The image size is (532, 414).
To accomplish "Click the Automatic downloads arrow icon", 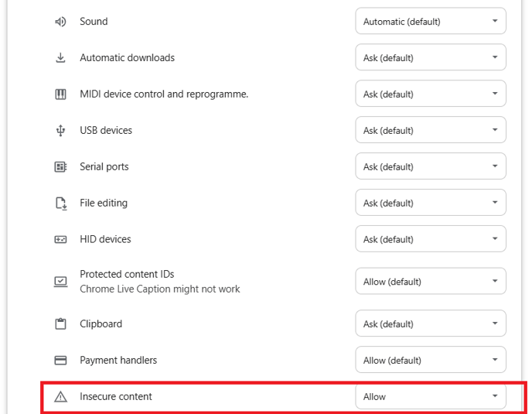I will click(60, 58).
